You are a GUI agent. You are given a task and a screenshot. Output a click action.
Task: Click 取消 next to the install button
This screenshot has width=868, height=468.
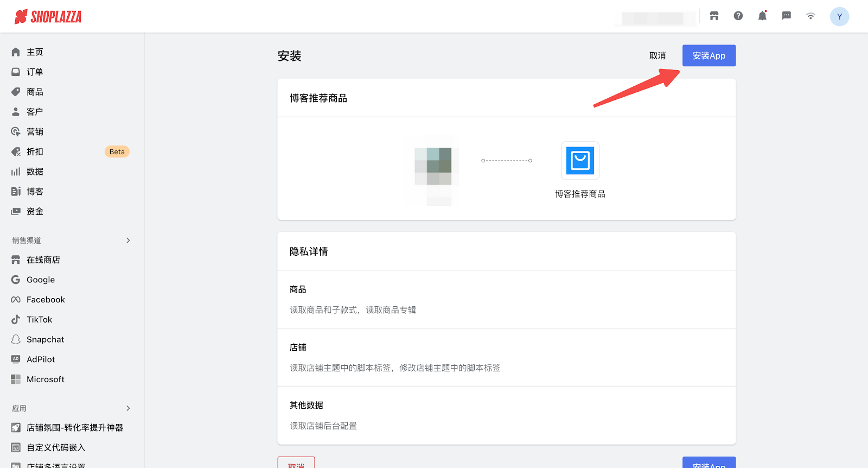[658, 56]
